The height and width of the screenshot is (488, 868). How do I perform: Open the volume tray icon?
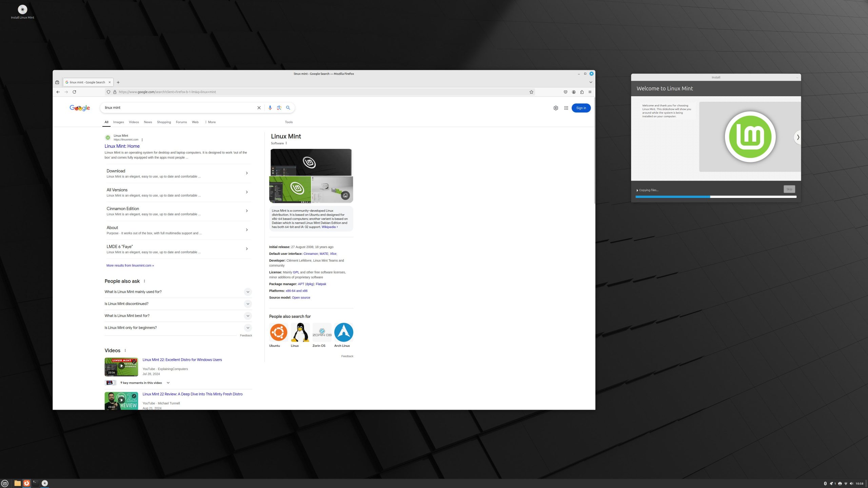pyautogui.click(x=851, y=484)
